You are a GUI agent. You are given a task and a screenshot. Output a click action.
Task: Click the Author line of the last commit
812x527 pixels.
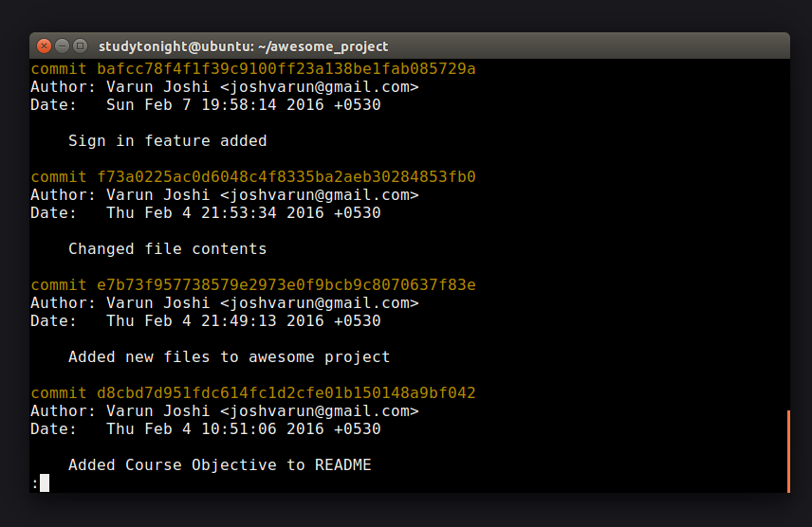pyautogui.click(x=224, y=411)
